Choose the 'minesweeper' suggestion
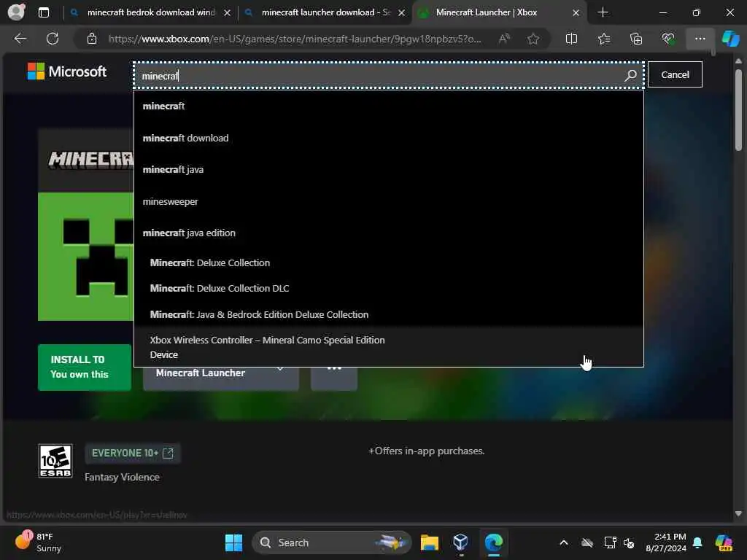Screen dimensions: 747x560 (x=388, y=201)
